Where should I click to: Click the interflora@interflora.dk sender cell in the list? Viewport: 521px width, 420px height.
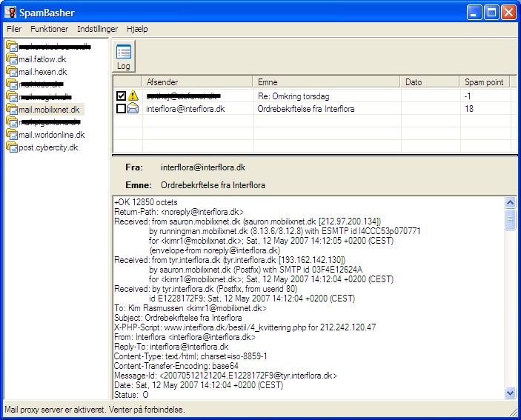(x=185, y=109)
